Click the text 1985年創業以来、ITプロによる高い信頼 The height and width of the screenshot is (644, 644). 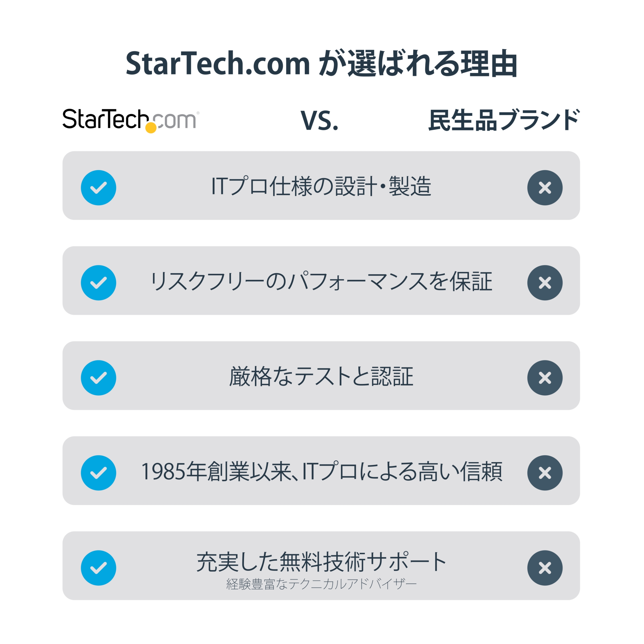click(x=321, y=471)
